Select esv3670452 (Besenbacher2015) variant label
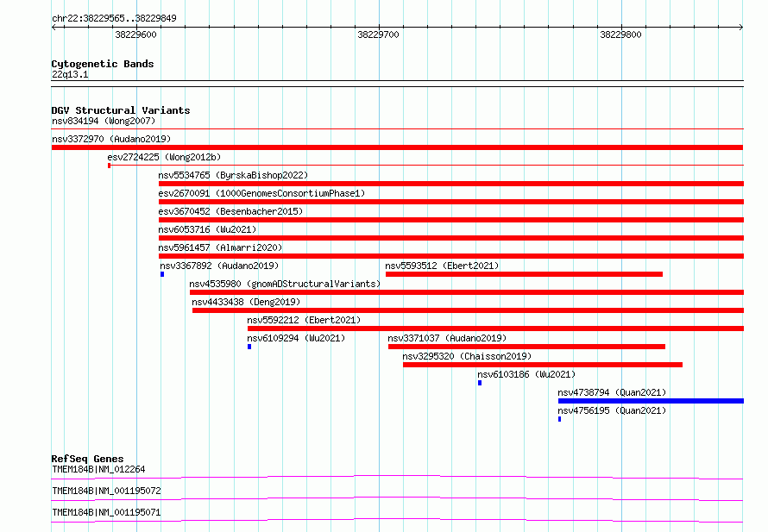The height and width of the screenshot is (532, 768). pyautogui.click(x=230, y=211)
